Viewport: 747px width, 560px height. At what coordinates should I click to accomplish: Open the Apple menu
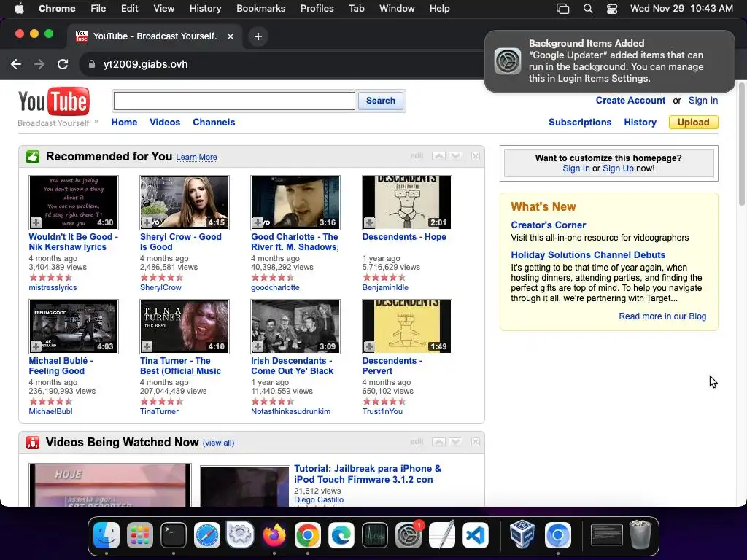(19, 9)
